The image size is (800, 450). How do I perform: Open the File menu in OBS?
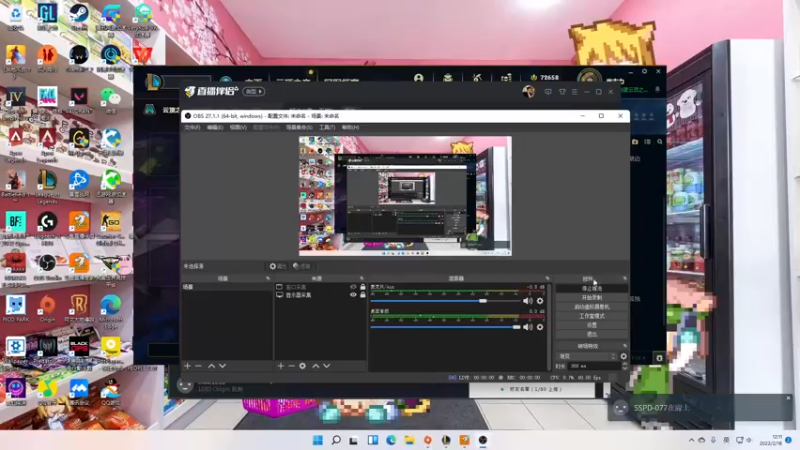(x=192, y=128)
